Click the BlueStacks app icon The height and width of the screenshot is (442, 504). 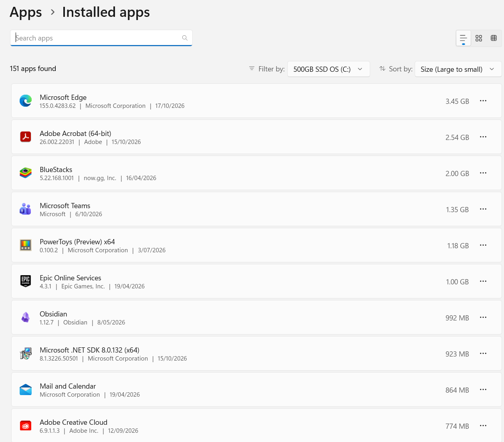pyautogui.click(x=26, y=173)
